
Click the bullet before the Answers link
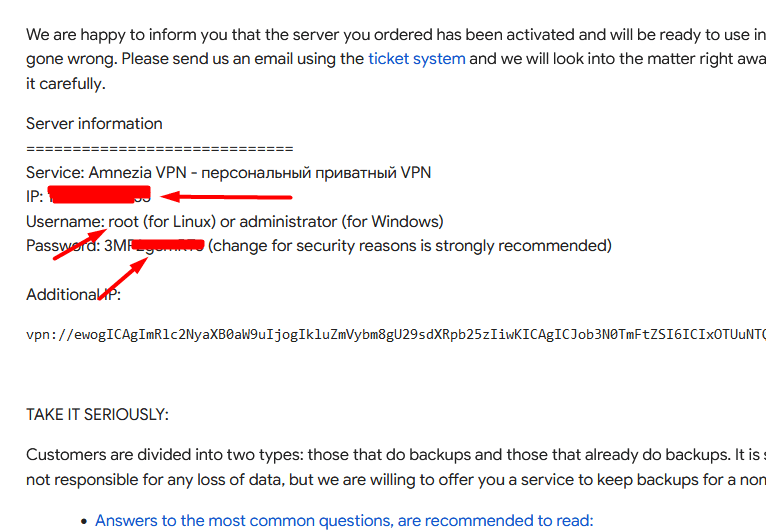[x=83, y=521]
